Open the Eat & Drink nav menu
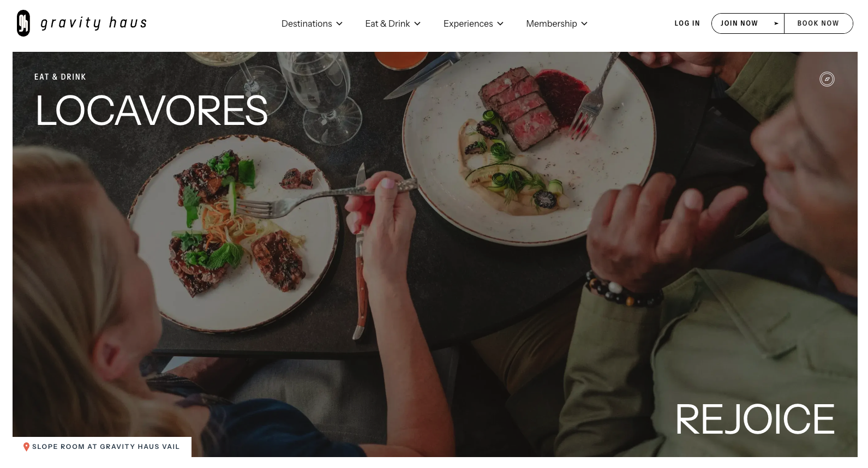The width and height of the screenshot is (868, 468). [x=387, y=23]
